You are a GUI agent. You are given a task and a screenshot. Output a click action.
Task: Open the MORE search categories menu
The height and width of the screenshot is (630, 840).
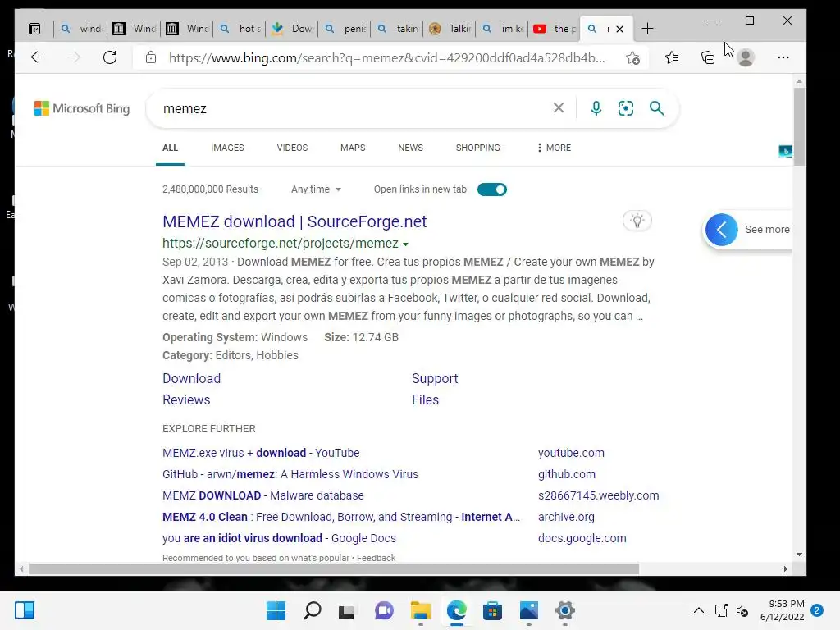coord(554,148)
